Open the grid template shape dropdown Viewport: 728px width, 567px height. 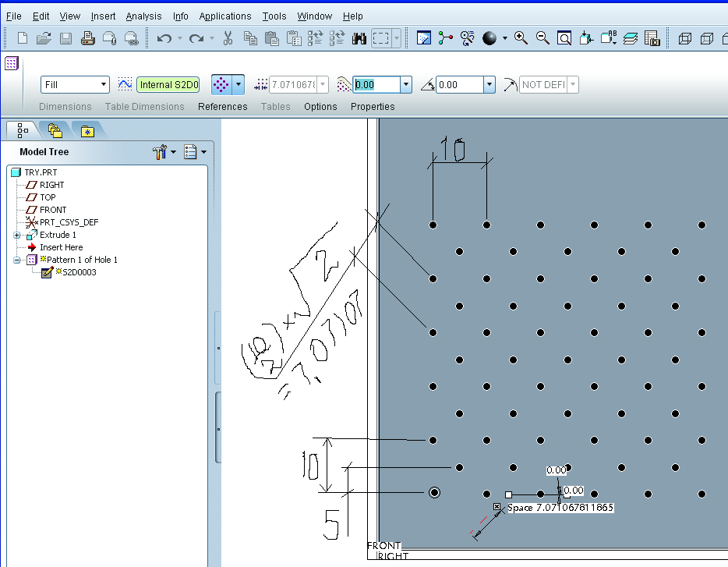[239, 84]
